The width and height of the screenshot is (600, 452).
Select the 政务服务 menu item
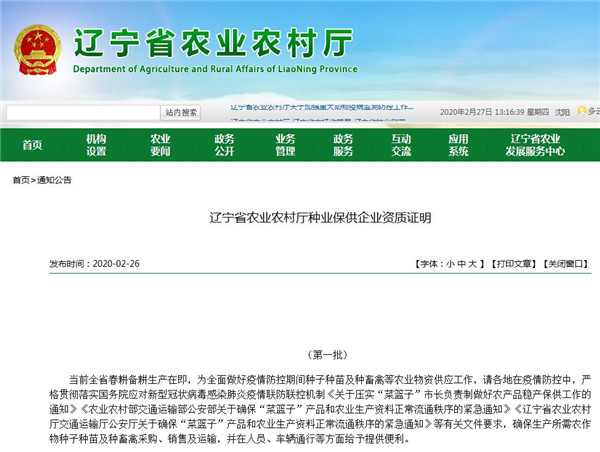343,145
